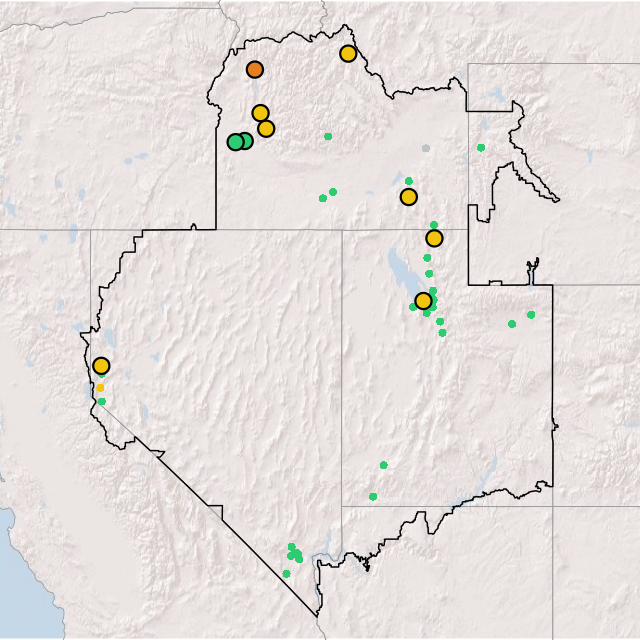Click the right marker of the large green pair
This screenshot has width=640, height=640.
(x=245, y=141)
